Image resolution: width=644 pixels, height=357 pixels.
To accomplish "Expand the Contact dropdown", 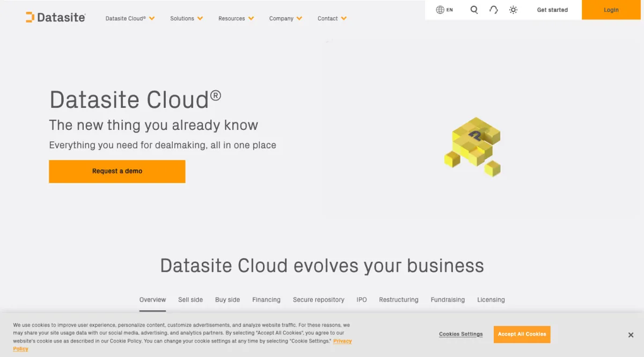I will (332, 18).
